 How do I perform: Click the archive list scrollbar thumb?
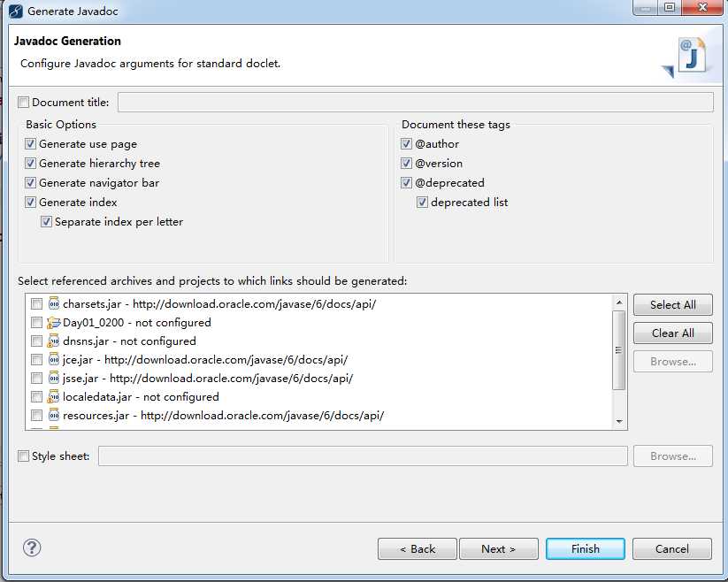619,350
